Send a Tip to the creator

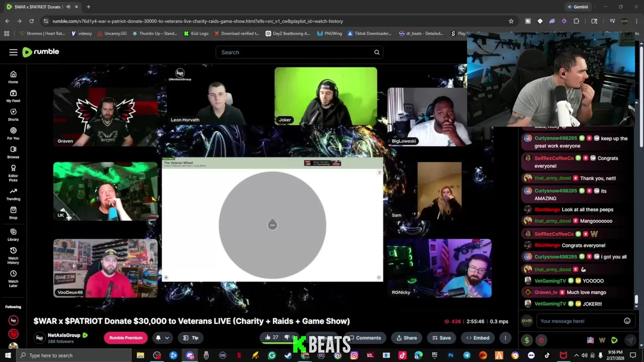pyautogui.click(x=191, y=338)
